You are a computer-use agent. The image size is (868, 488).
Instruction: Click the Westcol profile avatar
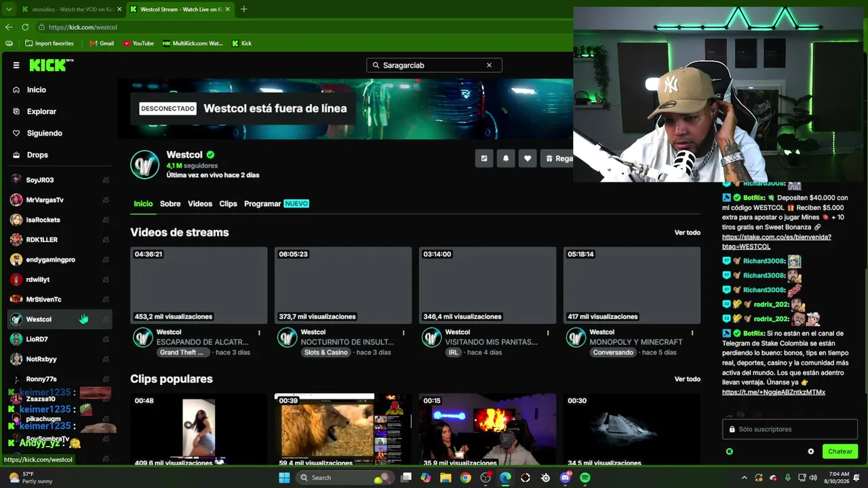tap(145, 165)
